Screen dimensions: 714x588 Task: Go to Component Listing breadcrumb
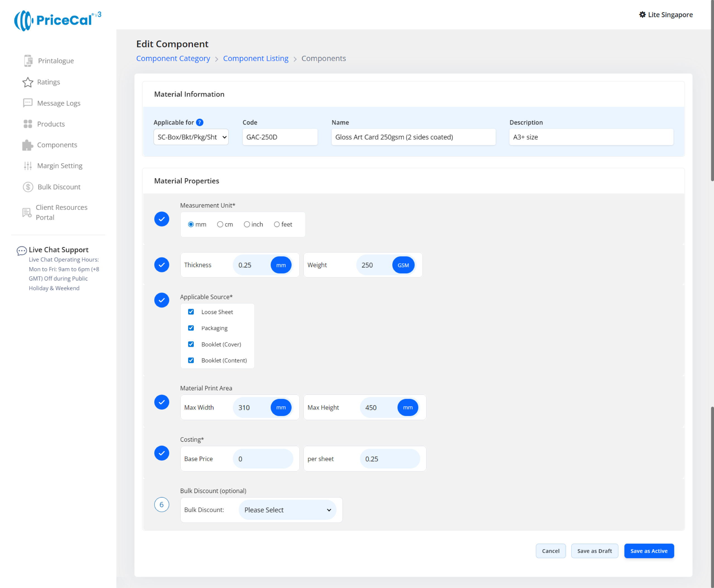coord(255,58)
